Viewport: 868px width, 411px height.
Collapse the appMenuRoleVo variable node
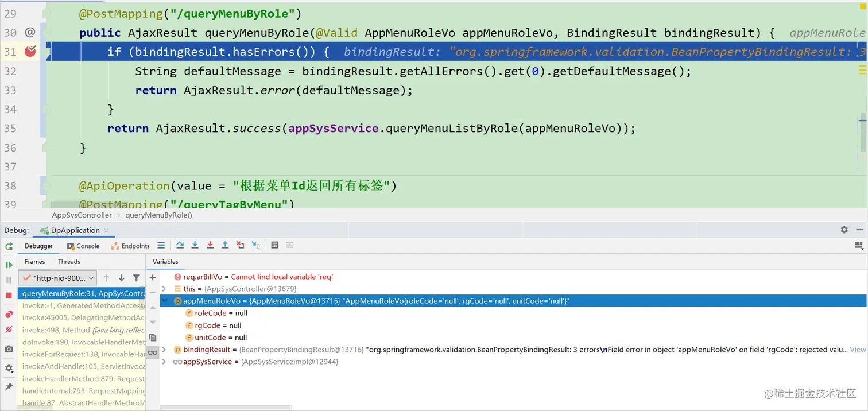[x=165, y=301]
